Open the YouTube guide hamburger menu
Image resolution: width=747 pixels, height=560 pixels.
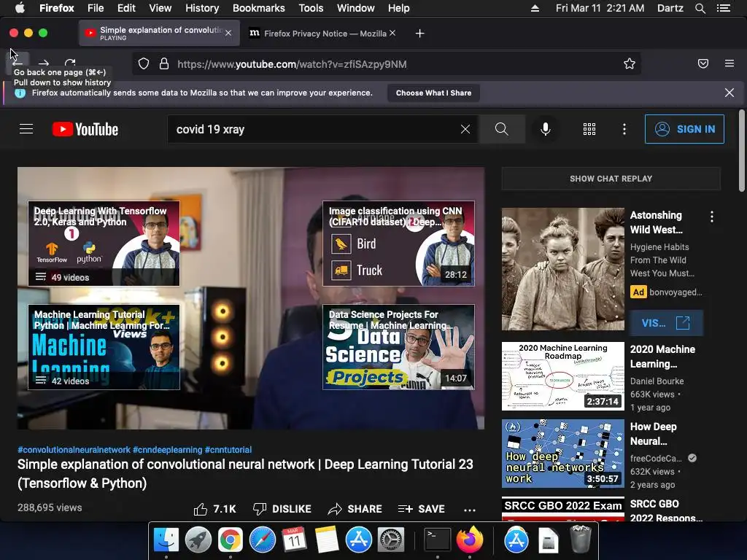pyautogui.click(x=26, y=129)
